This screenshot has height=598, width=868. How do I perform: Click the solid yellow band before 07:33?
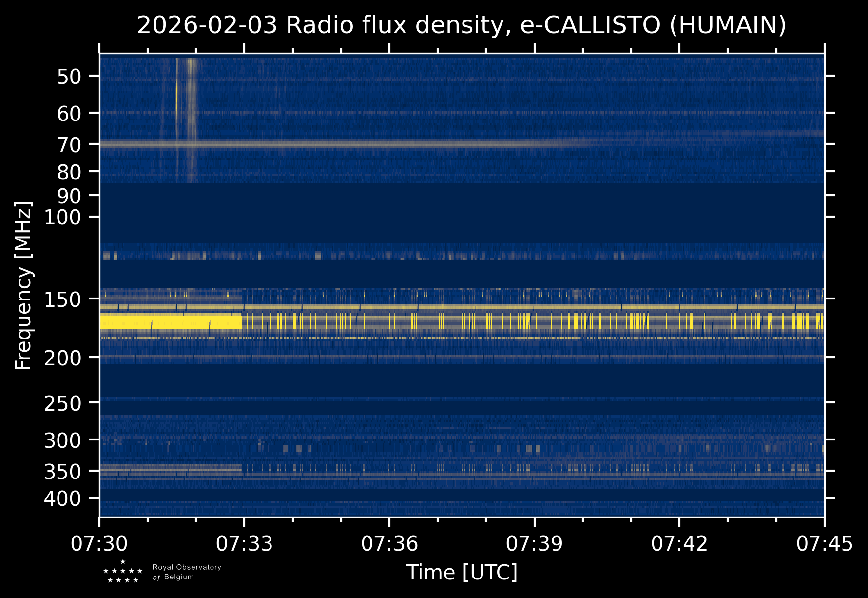(171, 322)
